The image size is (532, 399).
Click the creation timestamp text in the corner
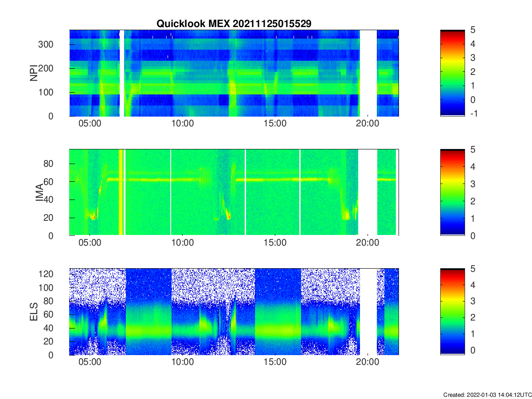487,395
